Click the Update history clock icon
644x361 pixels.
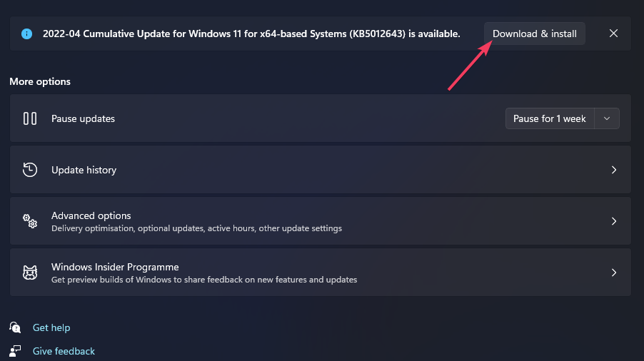point(30,170)
